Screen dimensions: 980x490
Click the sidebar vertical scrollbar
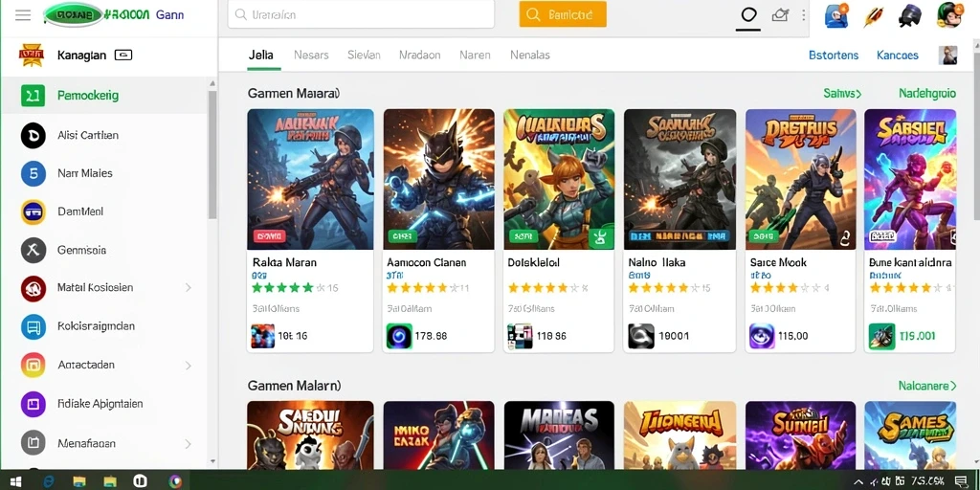(212, 153)
